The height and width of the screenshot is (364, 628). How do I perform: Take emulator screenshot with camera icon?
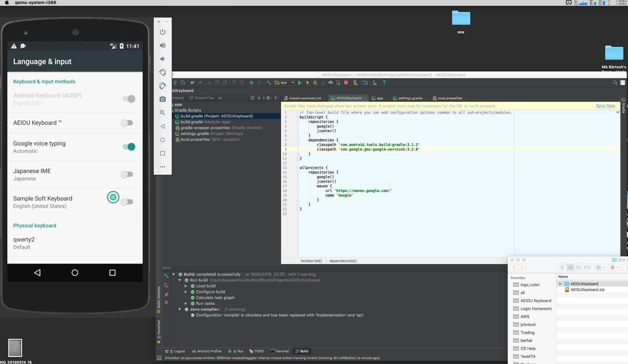(x=163, y=99)
